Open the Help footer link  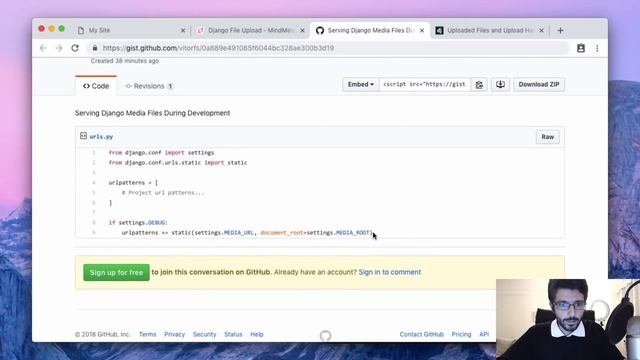[x=257, y=334]
